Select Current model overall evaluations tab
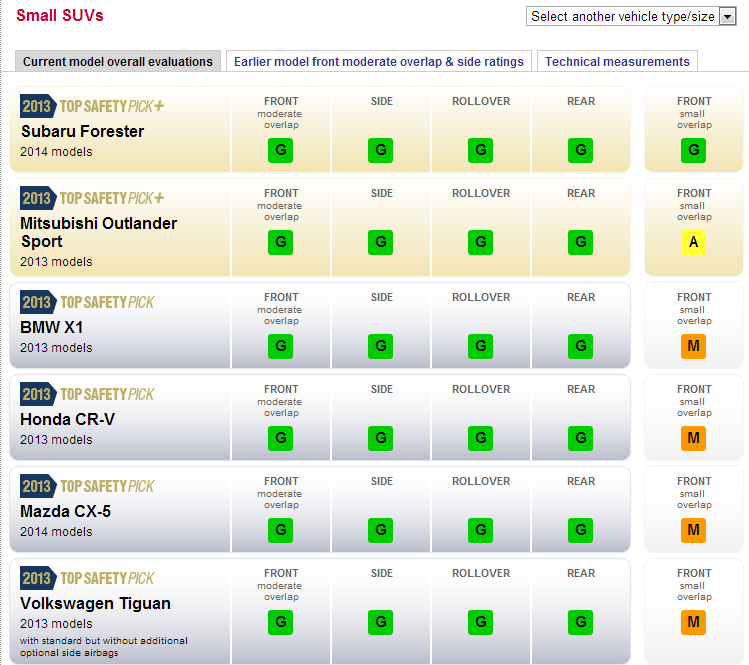The width and height of the screenshot is (749, 665). [x=118, y=61]
